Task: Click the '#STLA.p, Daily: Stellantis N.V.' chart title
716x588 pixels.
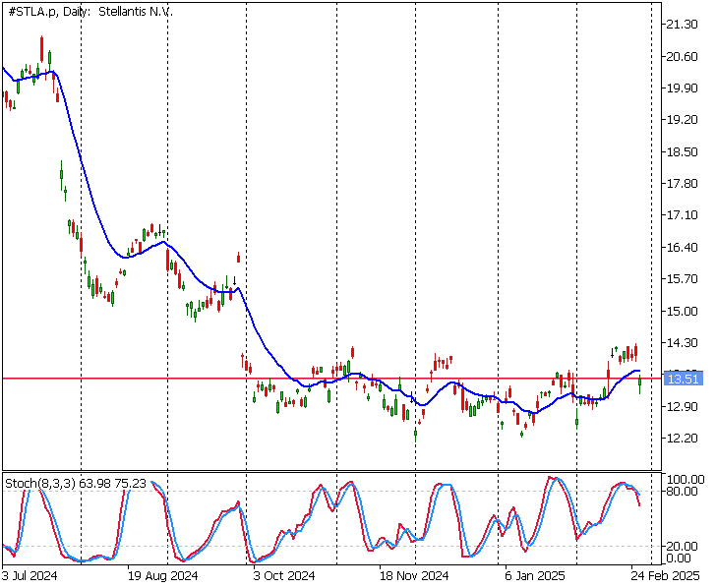Action: click(90, 12)
